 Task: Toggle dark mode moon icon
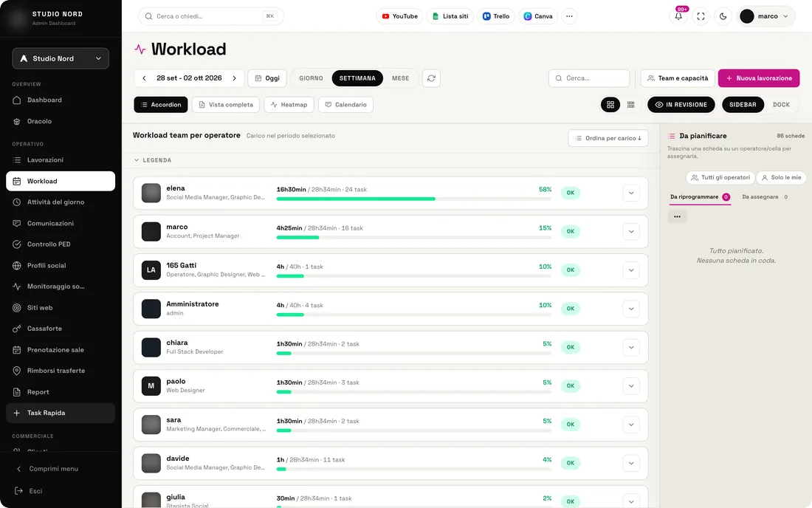(x=723, y=16)
